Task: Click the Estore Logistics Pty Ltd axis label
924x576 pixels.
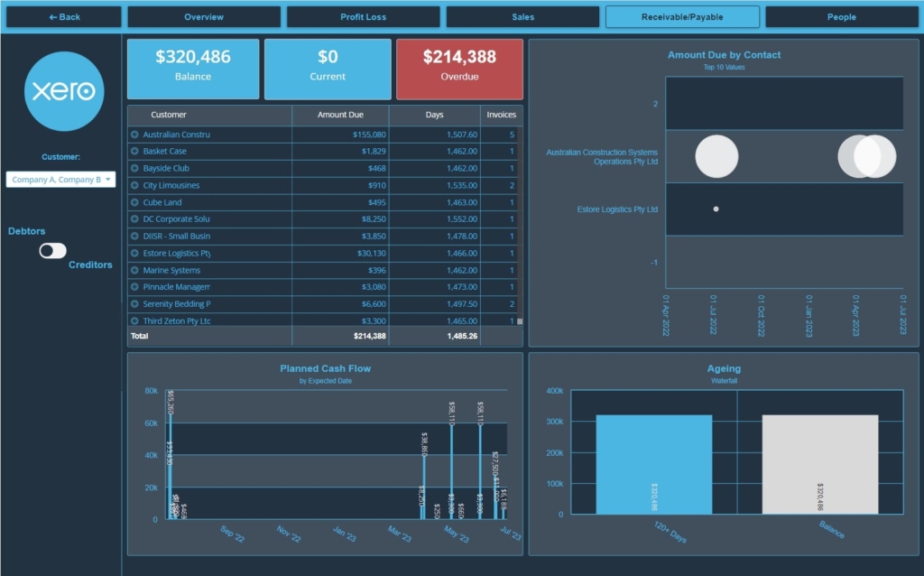Action: coord(617,209)
